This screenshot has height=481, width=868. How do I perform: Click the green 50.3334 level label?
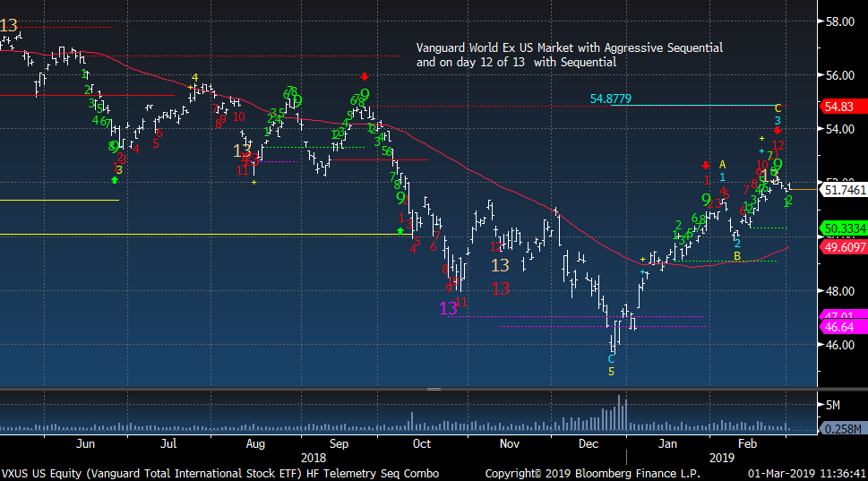point(843,228)
